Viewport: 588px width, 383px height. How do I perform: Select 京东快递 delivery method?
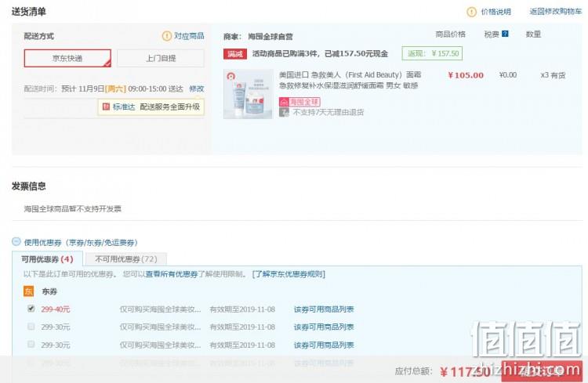tap(67, 58)
